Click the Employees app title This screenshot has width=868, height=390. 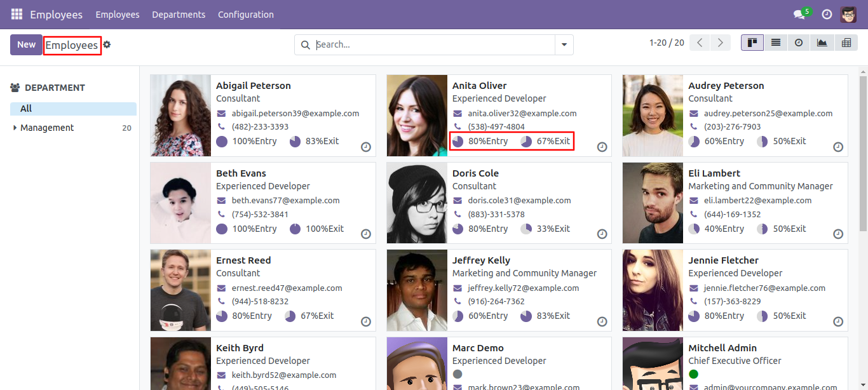coord(56,15)
